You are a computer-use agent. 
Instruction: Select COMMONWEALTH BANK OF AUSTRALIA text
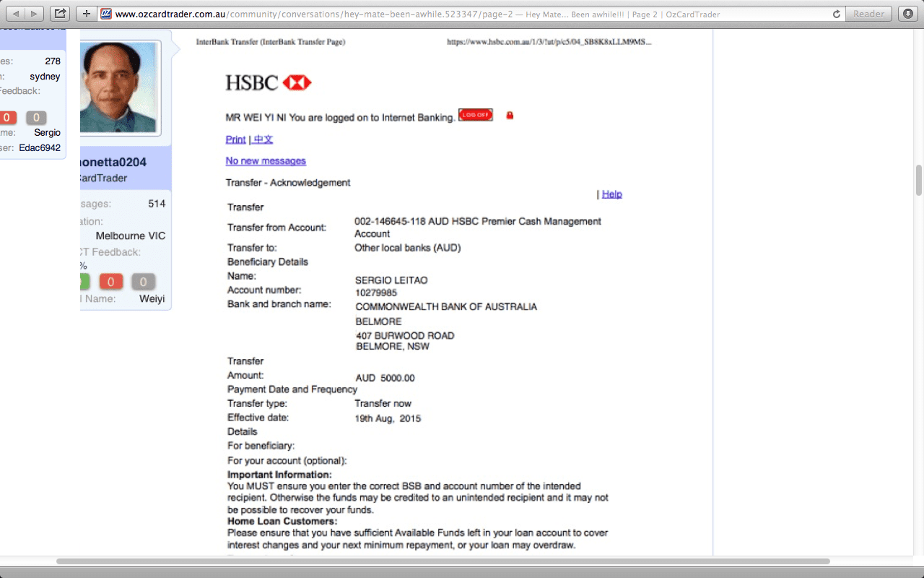(446, 307)
